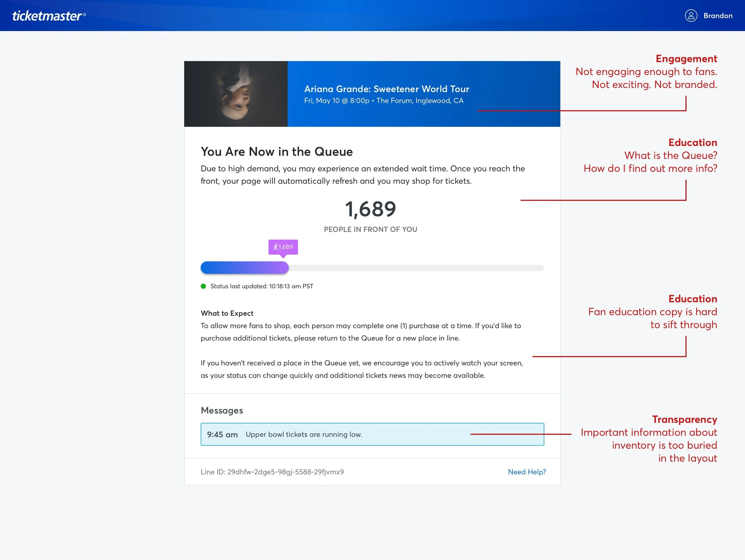Click the Sweetener World Tour title
Image resolution: width=745 pixels, height=560 pixels.
(386, 89)
